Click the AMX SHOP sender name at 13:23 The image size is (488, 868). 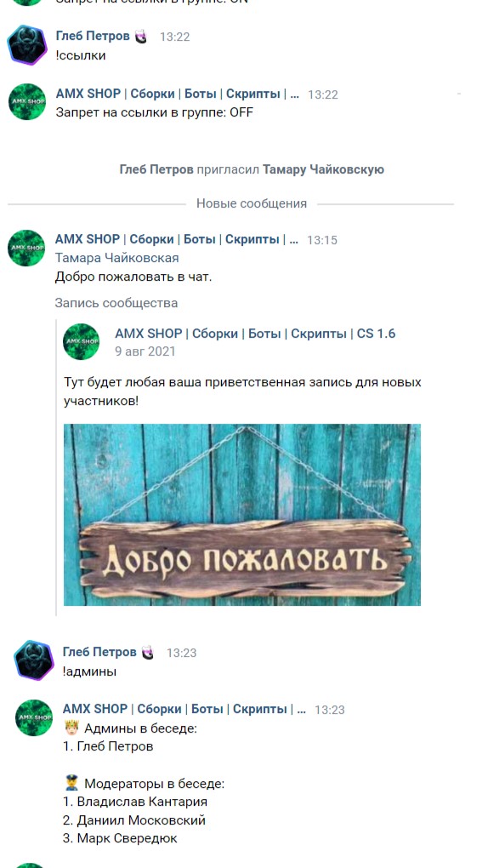184,709
